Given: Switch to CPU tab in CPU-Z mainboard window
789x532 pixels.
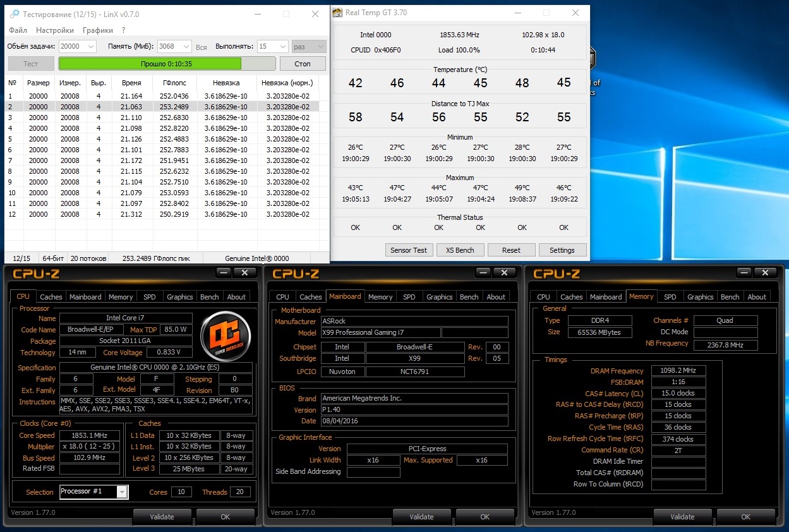Looking at the screenshot, I should (x=283, y=296).
